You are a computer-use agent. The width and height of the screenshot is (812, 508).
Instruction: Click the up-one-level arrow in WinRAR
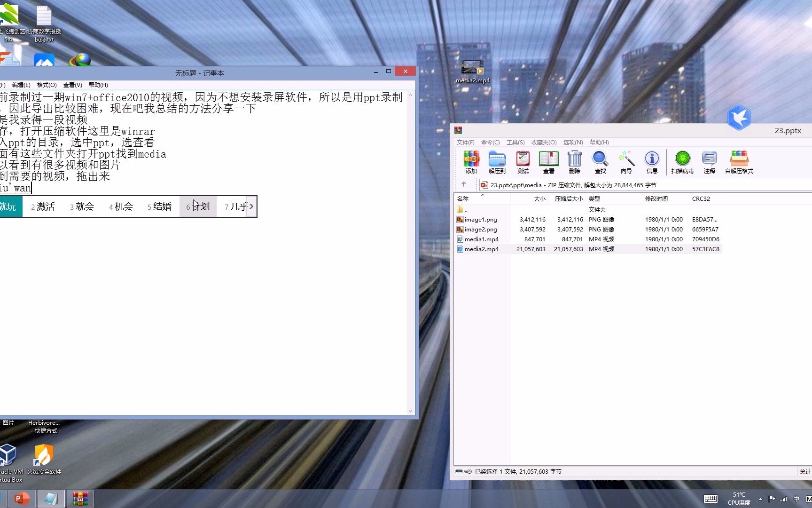(x=464, y=184)
